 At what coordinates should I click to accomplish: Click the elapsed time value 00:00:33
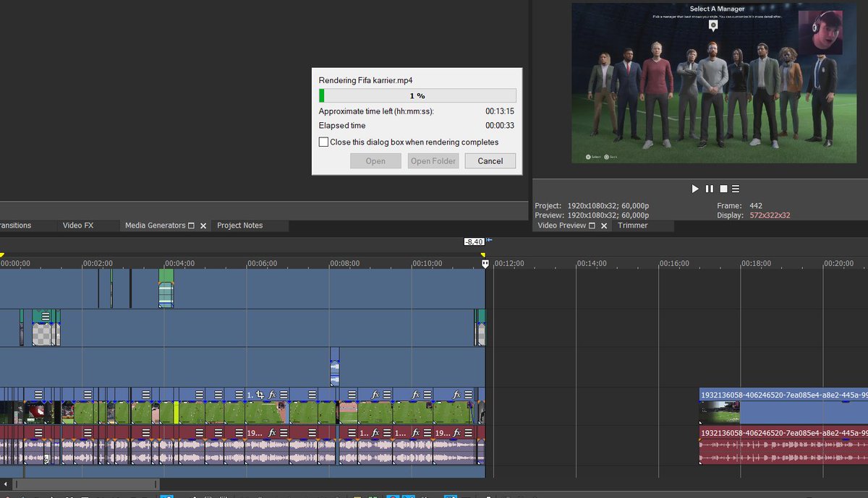pos(500,126)
